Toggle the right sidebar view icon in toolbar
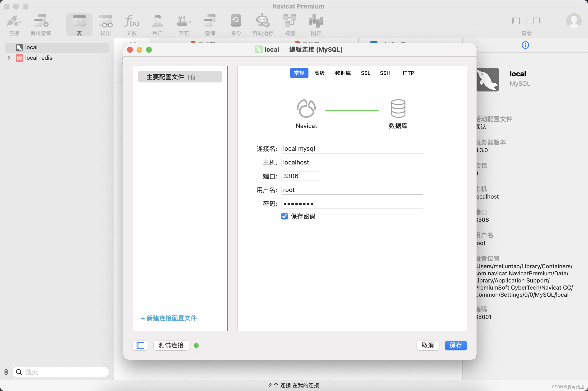Image resolution: width=588 pixels, height=391 pixels. (537, 21)
